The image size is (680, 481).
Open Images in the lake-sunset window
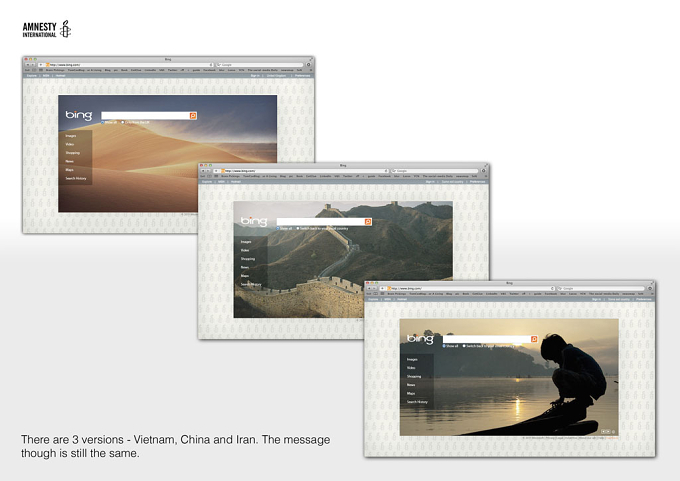click(412, 359)
